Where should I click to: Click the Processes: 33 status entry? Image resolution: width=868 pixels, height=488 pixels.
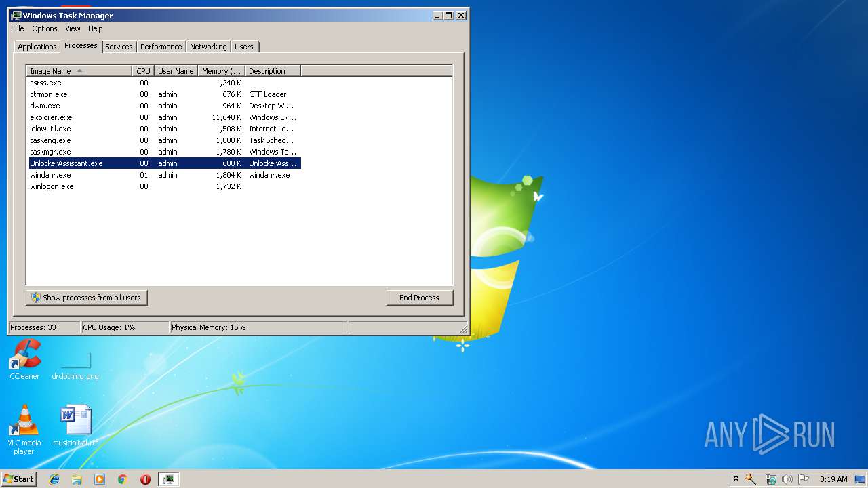pos(44,327)
